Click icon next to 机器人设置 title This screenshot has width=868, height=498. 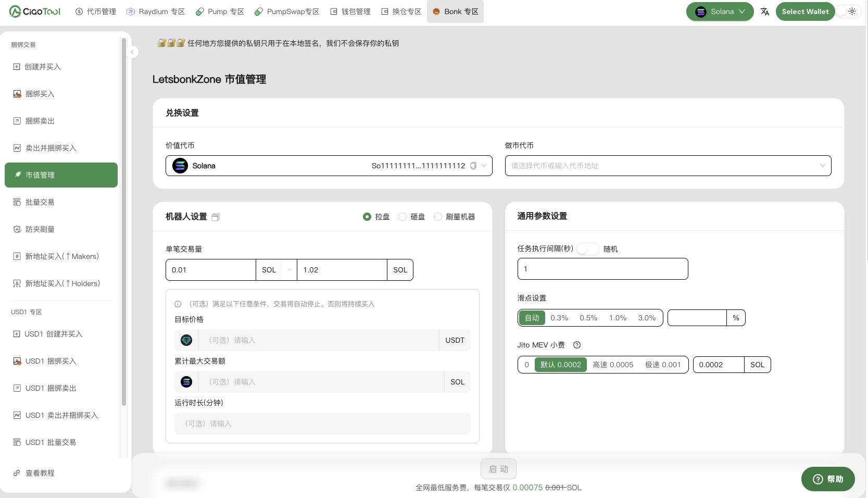coord(216,217)
